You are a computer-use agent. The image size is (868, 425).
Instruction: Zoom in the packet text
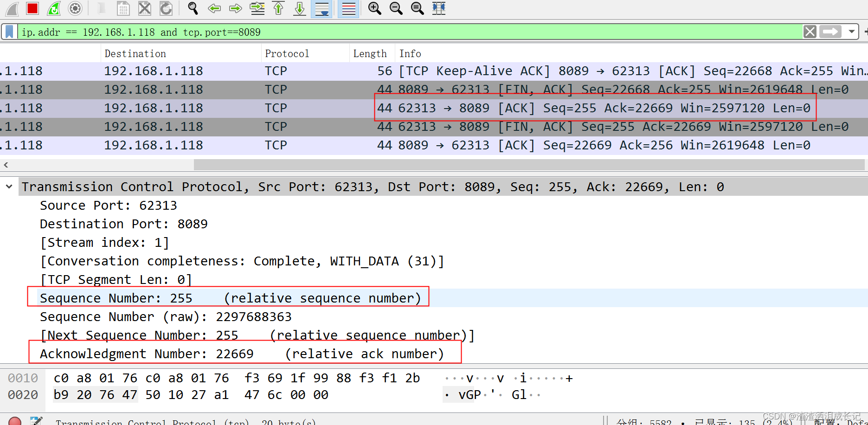(374, 8)
